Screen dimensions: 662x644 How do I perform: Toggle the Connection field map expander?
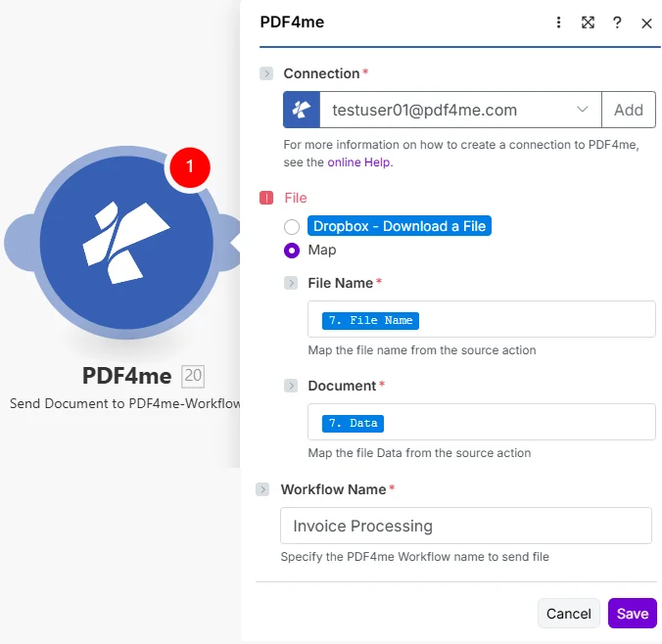(266, 73)
